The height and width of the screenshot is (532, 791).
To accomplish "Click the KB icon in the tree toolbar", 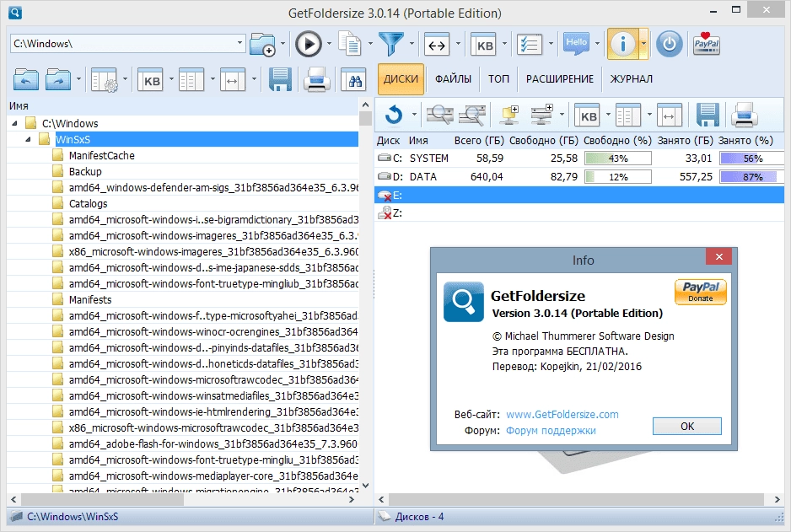I will tap(151, 80).
